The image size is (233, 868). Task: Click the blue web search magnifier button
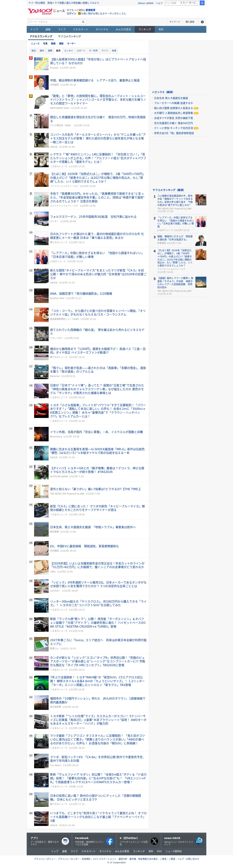pyautogui.click(x=202, y=3)
